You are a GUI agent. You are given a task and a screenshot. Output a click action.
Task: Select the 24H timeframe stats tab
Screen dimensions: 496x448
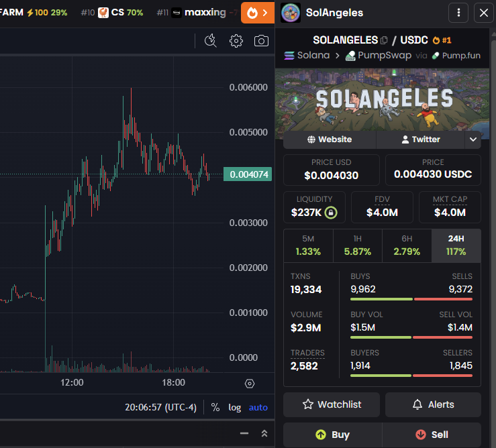coord(456,245)
